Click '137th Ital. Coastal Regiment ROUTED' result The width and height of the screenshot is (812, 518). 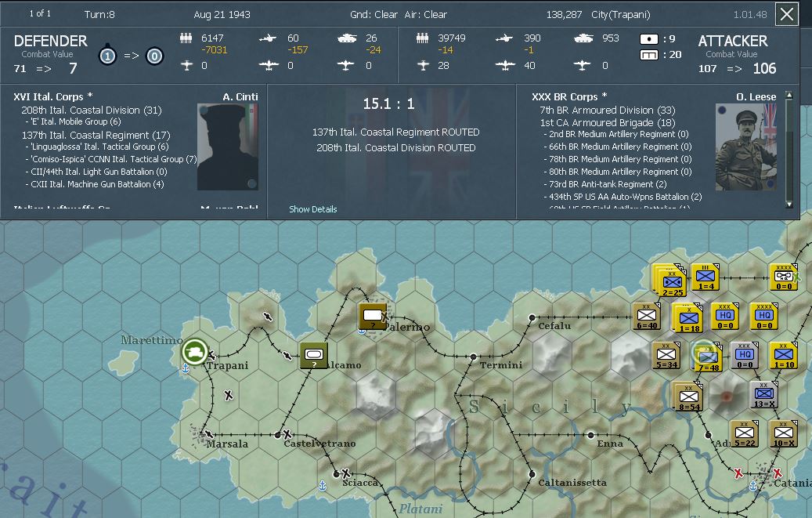click(x=395, y=132)
